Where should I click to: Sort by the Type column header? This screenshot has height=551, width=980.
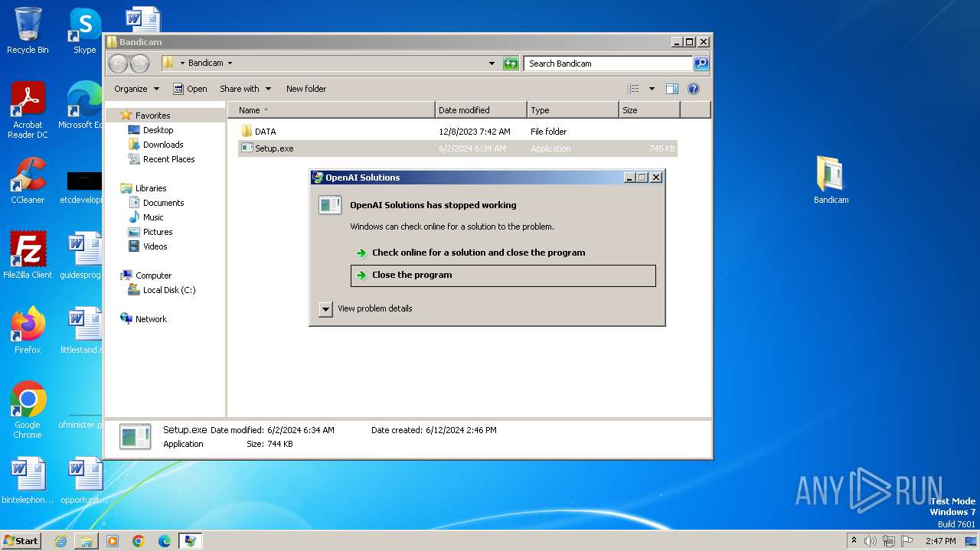(573, 110)
